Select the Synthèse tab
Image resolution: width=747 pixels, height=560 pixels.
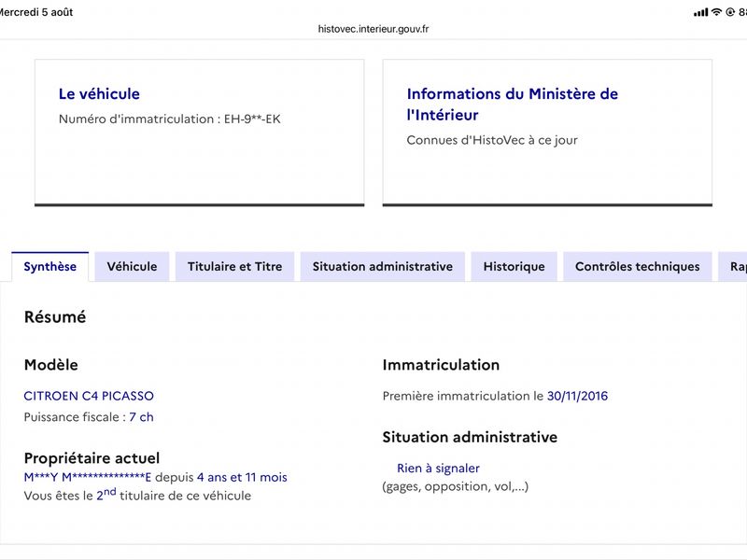point(50,267)
